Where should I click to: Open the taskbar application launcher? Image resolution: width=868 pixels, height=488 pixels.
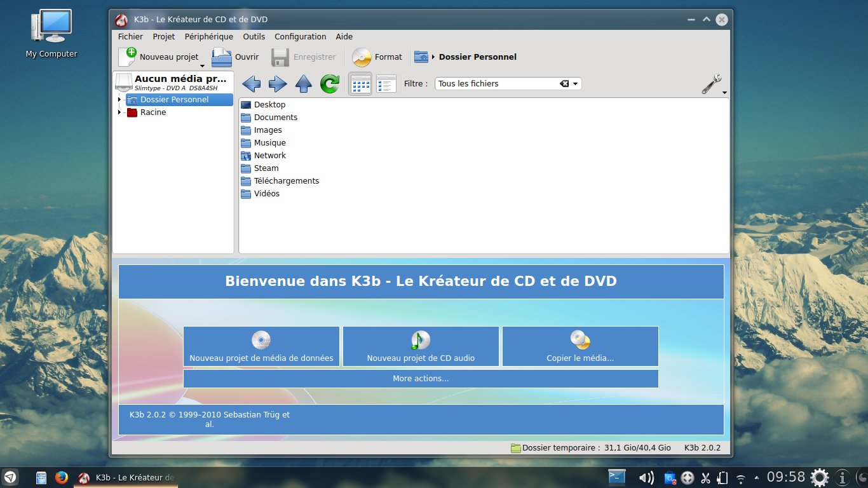click(10, 477)
